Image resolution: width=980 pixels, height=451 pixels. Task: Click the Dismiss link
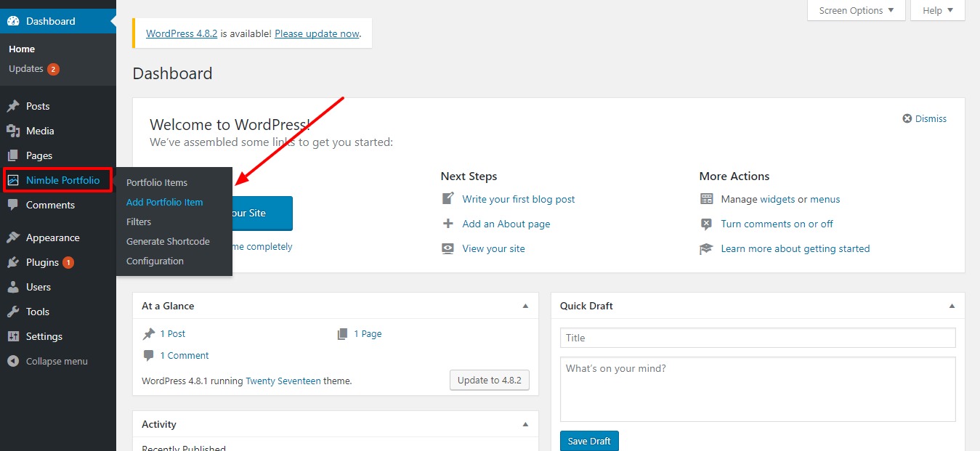(x=931, y=118)
